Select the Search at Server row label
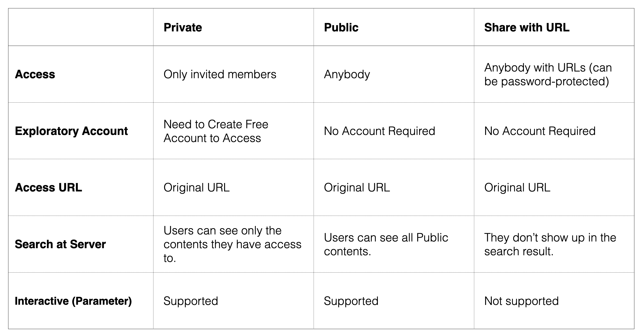Screen dimensions: 644x336 [x=60, y=244]
